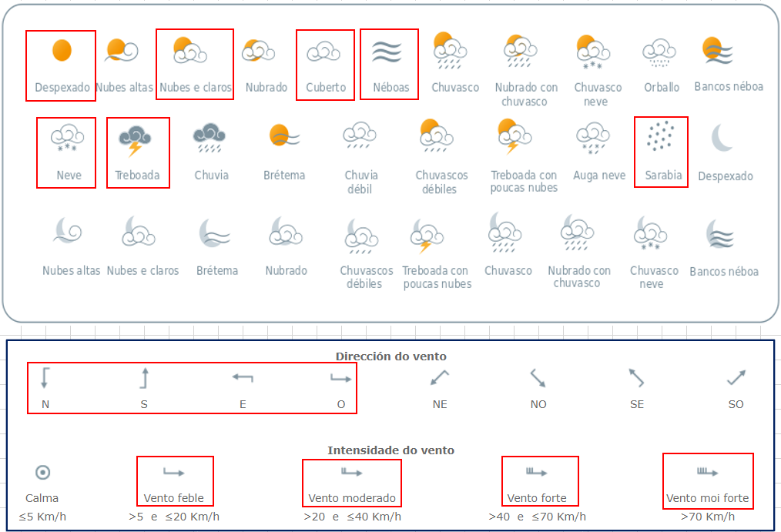Image resolution: width=781 pixels, height=532 pixels.
Task: Click the north (N) wind direction arrow
Action: coord(45,377)
